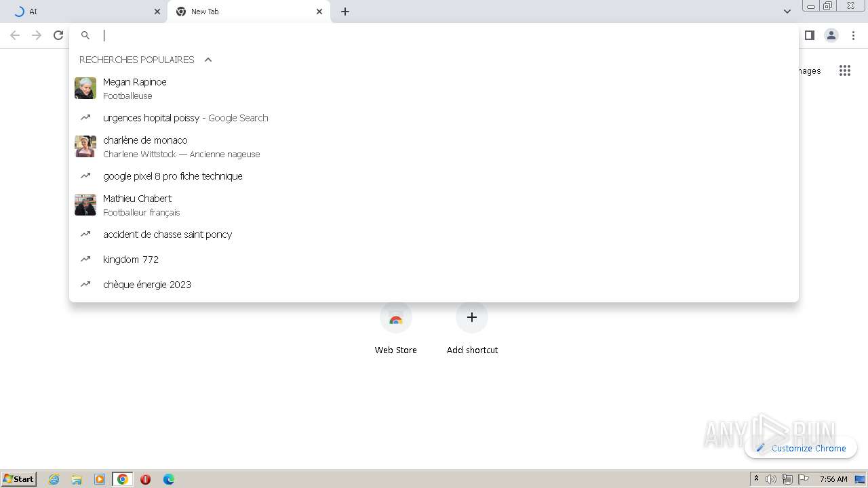Image resolution: width=868 pixels, height=488 pixels.
Task: Click the Add shortcut plus button
Action: tap(472, 317)
